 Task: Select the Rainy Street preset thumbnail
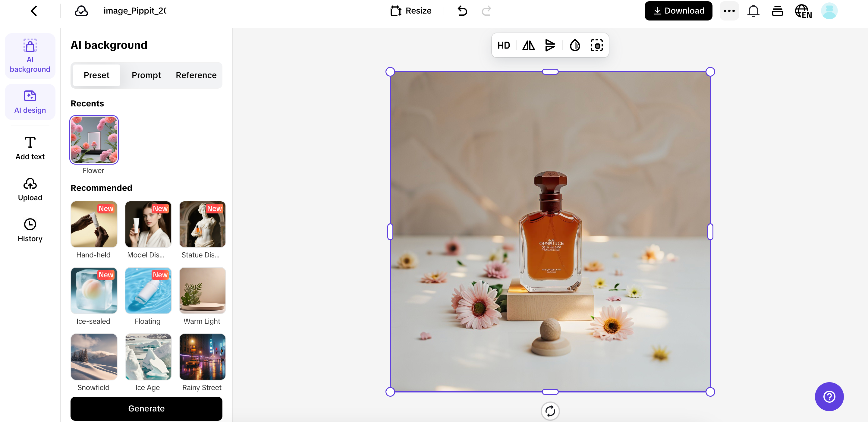[202, 357]
